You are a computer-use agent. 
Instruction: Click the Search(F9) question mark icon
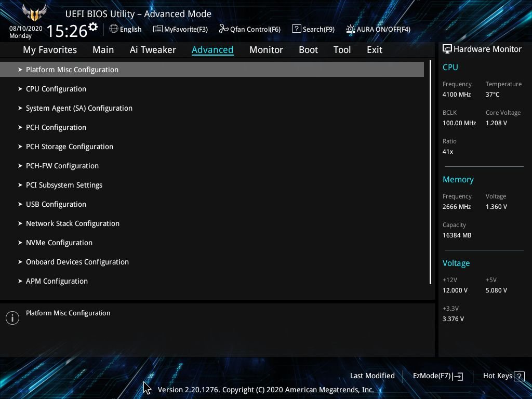click(296, 29)
